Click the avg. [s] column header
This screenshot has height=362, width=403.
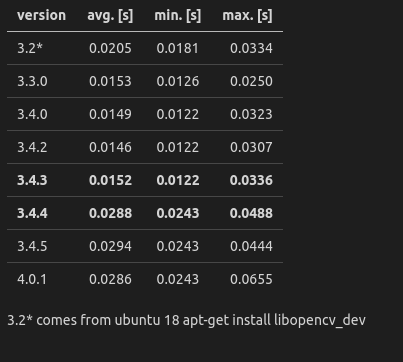click(110, 16)
